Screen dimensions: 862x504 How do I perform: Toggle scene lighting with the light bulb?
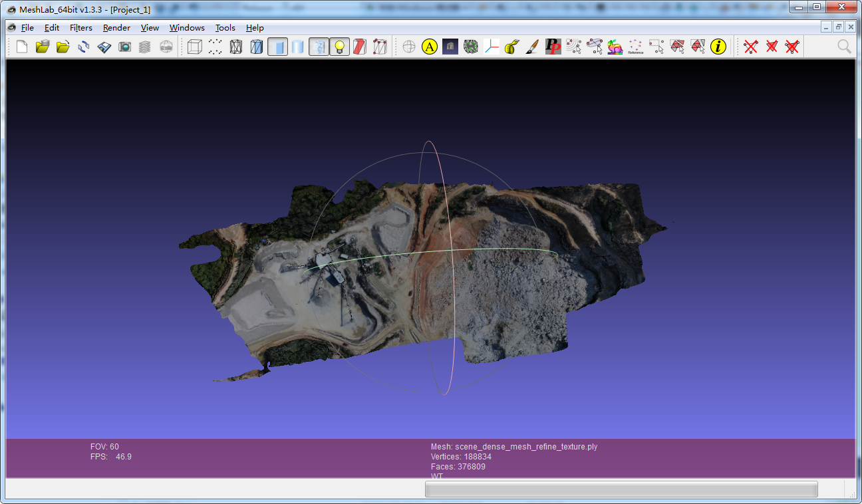click(339, 47)
